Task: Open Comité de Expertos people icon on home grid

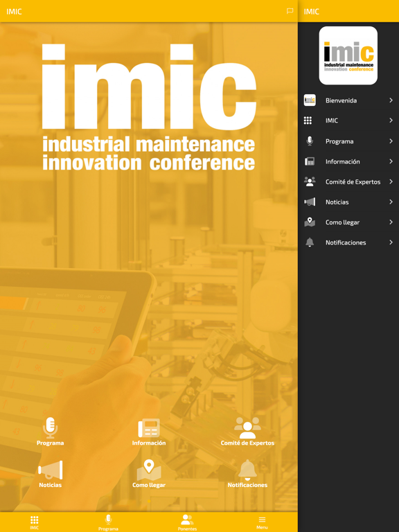Action: pyautogui.click(x=247, y=428)
